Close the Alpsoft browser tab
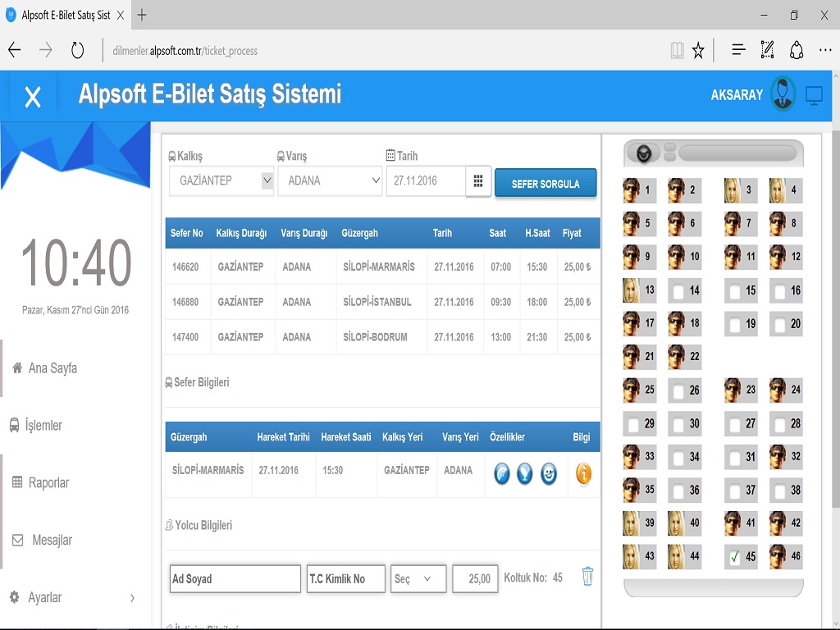Viewport: 840px width, 630px height. [121, 16]
